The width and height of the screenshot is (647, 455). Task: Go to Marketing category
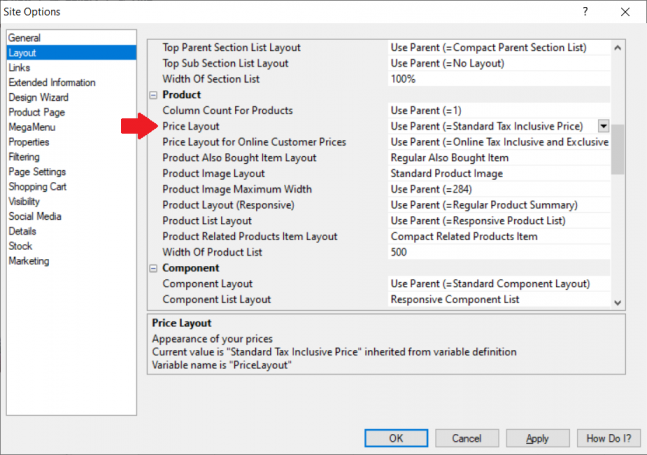coord(30,261)
